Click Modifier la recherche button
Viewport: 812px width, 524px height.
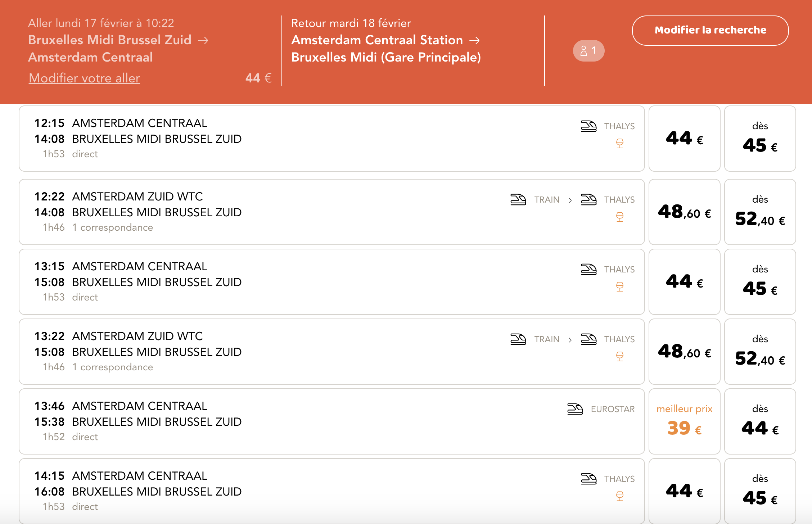[710, 30]
